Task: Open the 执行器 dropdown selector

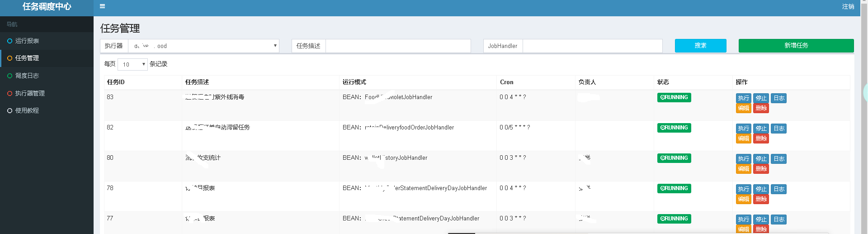Action: click(x=203, y=46)
